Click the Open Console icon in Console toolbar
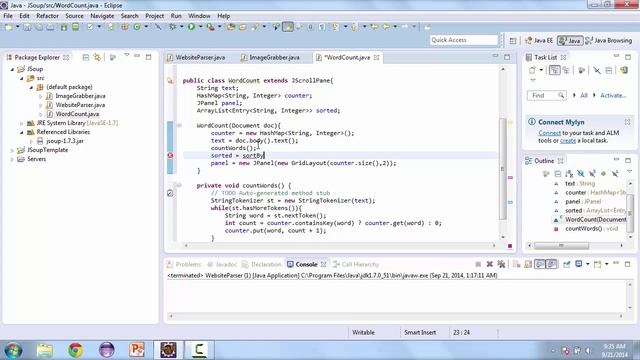The width and height of the screenshot is (640, 360). coord(598,264)
